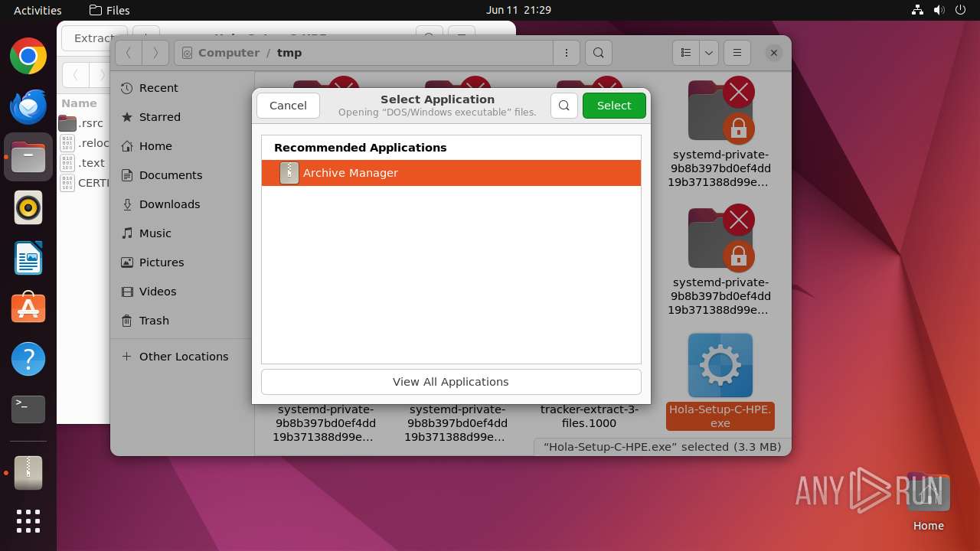Launch Google Chrome from the dock
Image resolution: width=980 pixels, height=551 pixels.
coord(28,57)
